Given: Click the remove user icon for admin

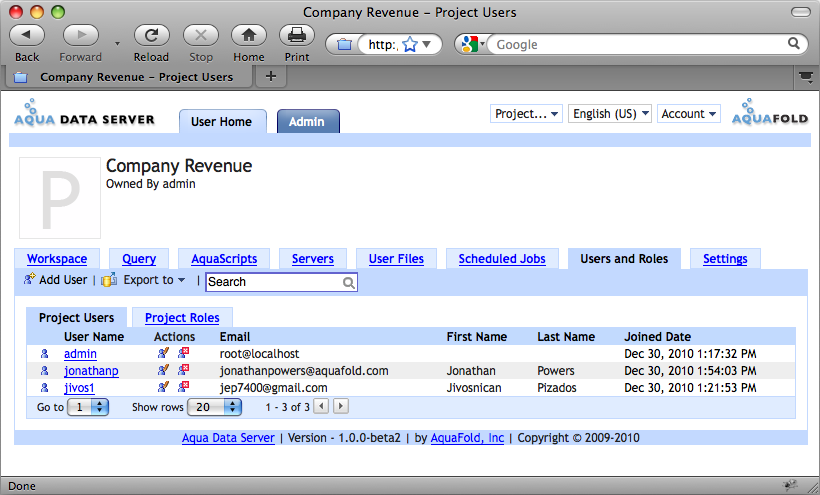Looking at the screenshot, I should [183, 353].
